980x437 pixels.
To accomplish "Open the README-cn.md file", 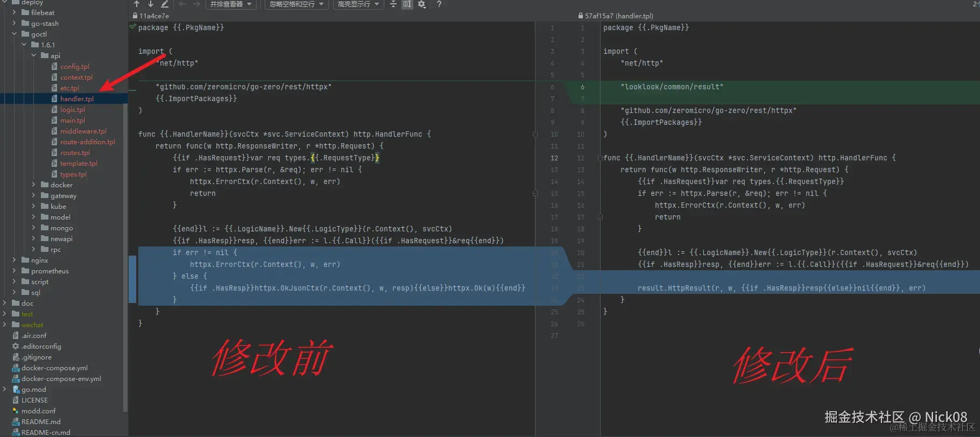I will [x=46, y=432].
